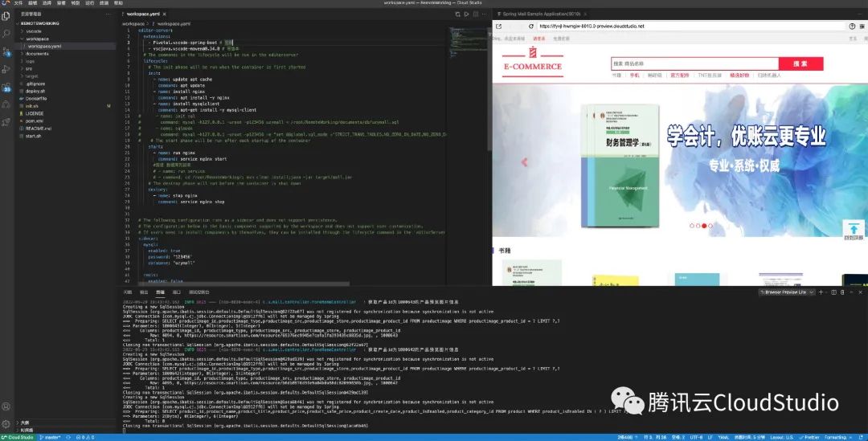Screen dimensions: 868x441
Task: Select the fourth carousel indicator dot
Action: (710, 226)
